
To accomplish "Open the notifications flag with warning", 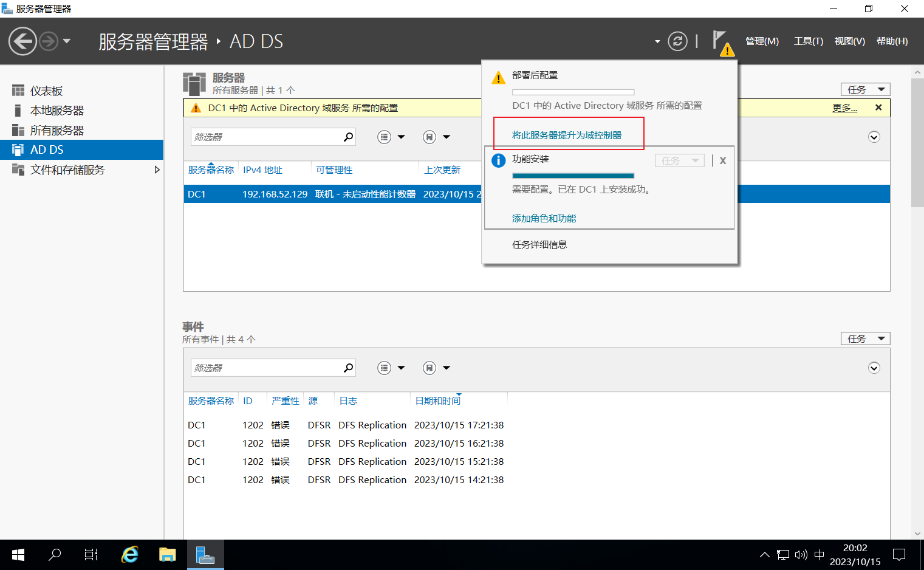I will pos(722,43).
